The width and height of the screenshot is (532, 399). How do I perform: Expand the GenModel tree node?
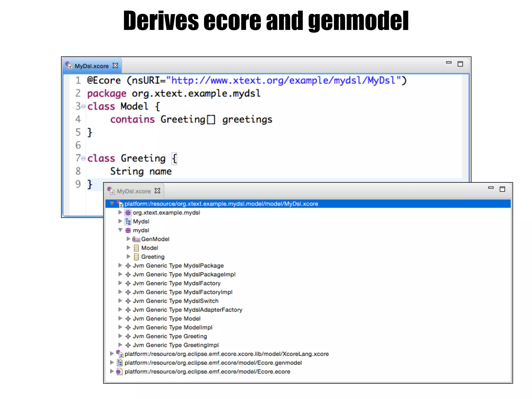(x=128, y=239)
